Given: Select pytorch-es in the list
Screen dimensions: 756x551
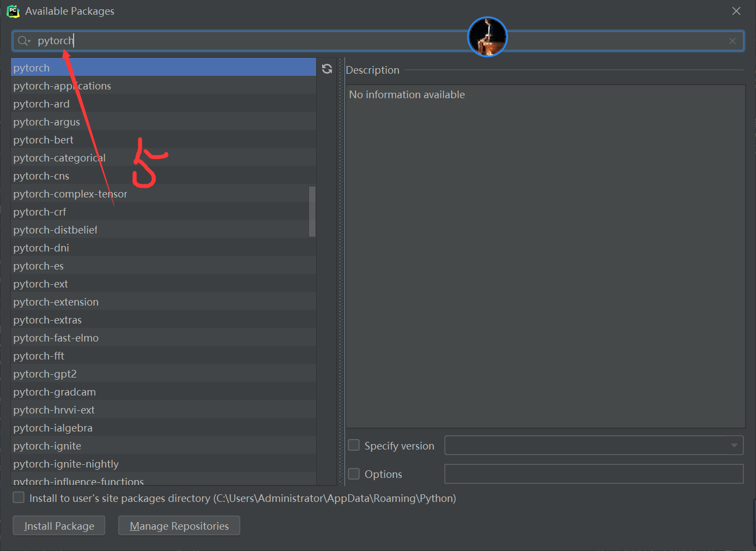Looking at the screenshot, I should [164, 266].
